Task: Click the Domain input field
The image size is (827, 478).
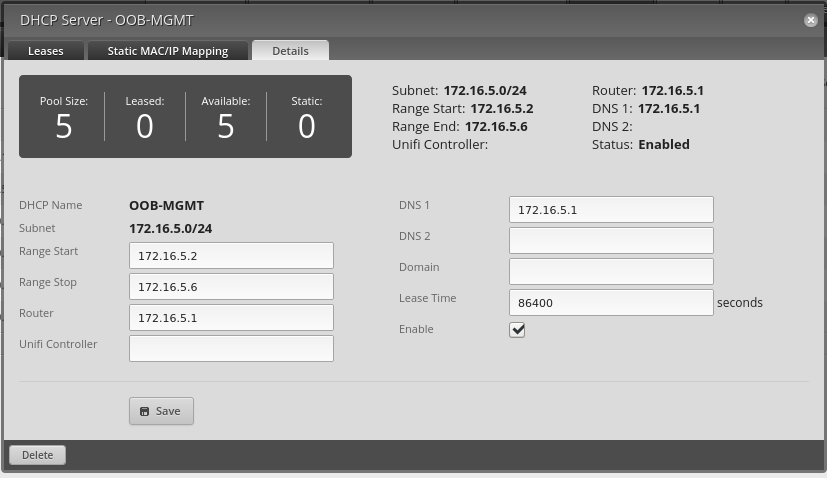Action: coord(611,272)
